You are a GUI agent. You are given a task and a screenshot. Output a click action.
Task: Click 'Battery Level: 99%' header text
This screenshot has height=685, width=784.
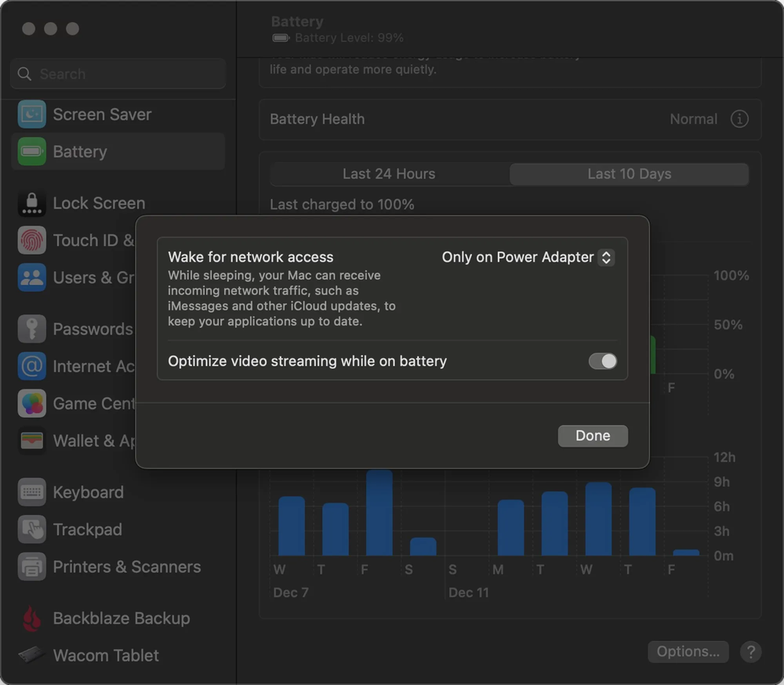[349, 38]
